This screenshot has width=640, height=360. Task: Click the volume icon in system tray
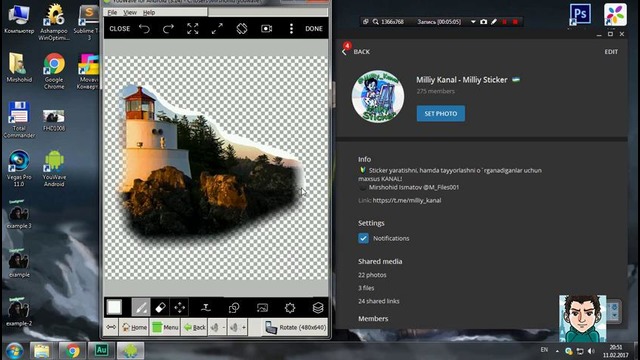point(591,351)
